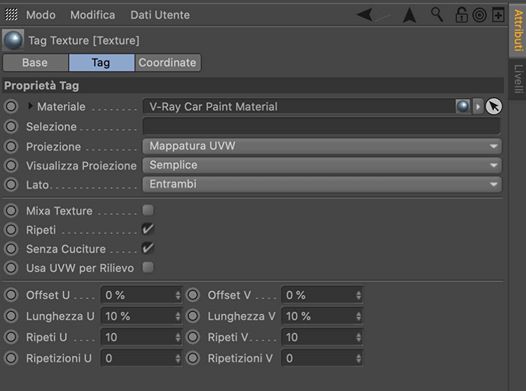Enable the Mixa Texture checkbox
The height and width of the screenshot is (391, 526).
(148, 210)
